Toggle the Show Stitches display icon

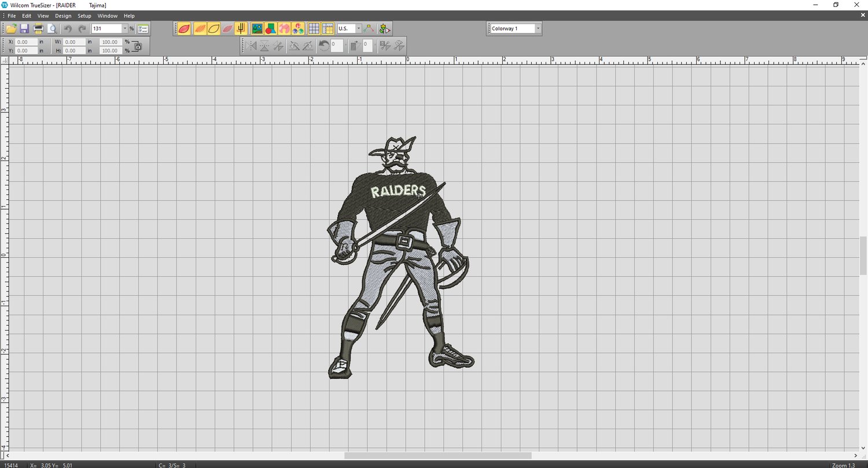tap(200, 28)
